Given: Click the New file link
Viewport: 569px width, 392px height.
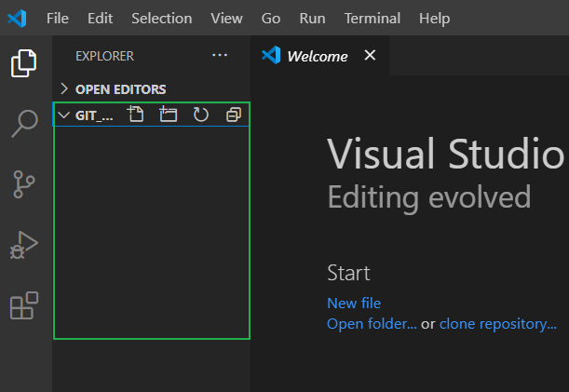Looking at the screenshot, I should pyautogui.click(x=354, y=303).
